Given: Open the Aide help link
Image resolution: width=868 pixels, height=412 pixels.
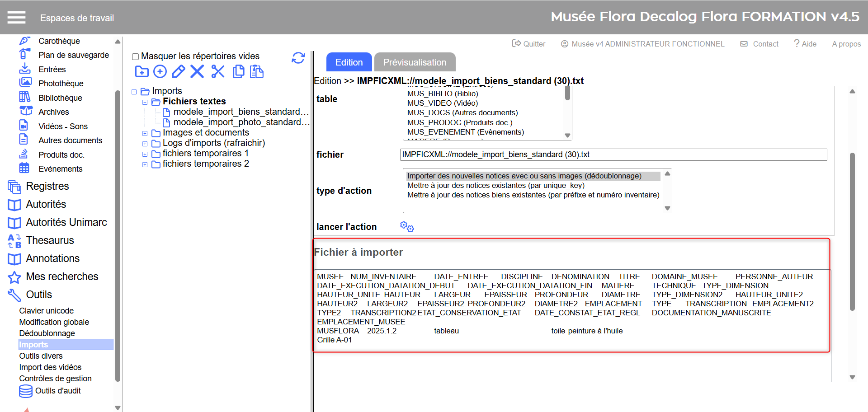Looking at the screenshot, I should tap(805, 44).
